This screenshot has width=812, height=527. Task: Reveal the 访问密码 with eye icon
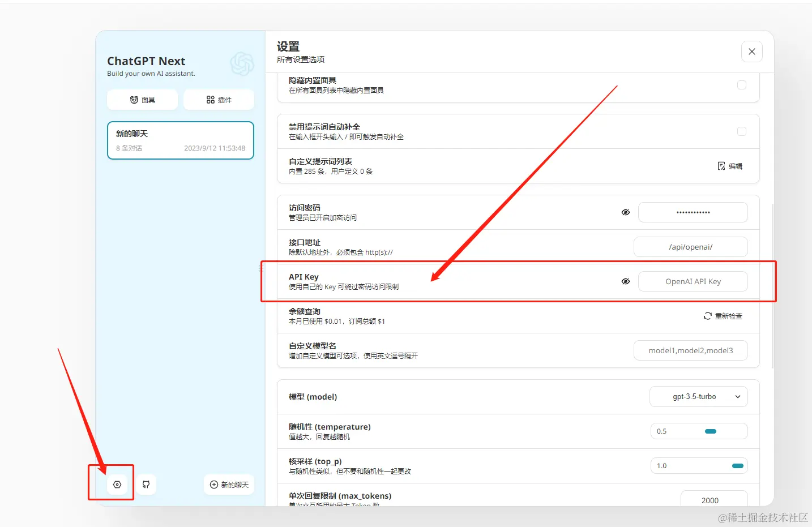click(x=626, y=212)
